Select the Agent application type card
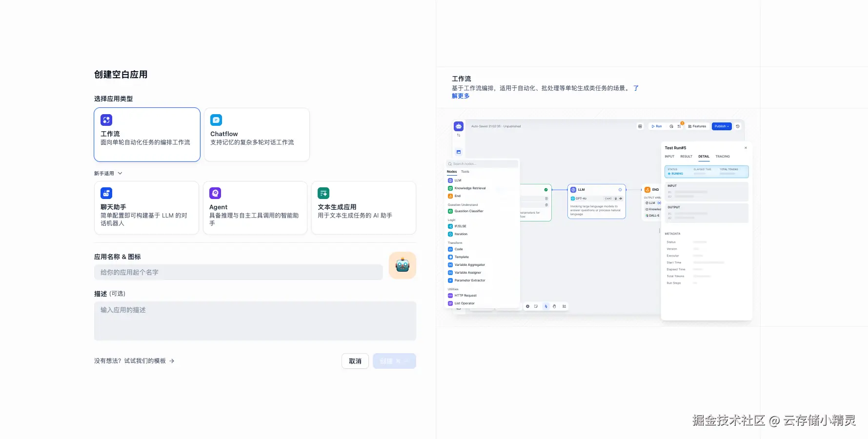 255,207
